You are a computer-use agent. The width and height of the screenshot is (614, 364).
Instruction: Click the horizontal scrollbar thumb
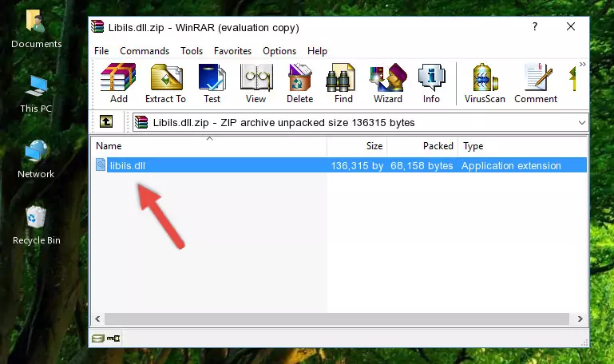(337, 318)
